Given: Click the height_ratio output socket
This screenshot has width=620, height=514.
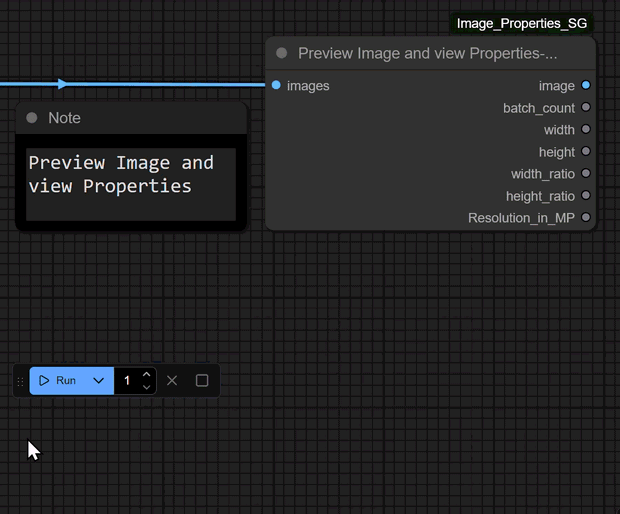Looking at the screenshot, I should pos(586,196).
